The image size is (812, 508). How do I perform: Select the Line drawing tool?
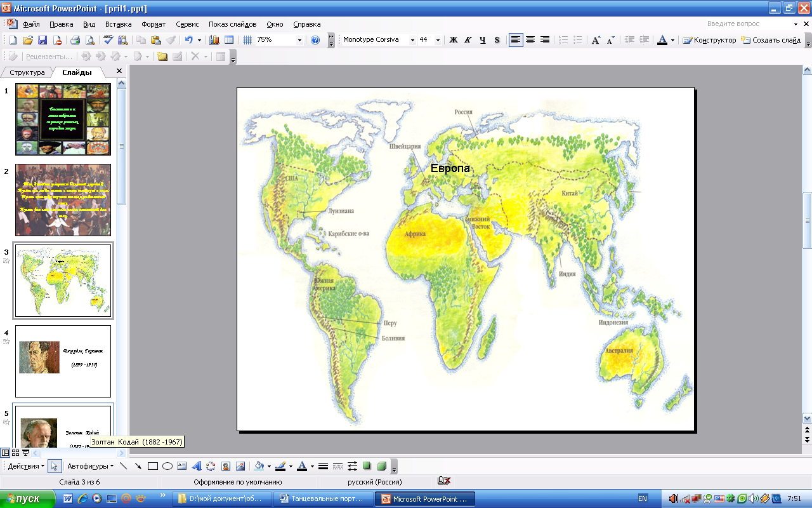point(124,466)
